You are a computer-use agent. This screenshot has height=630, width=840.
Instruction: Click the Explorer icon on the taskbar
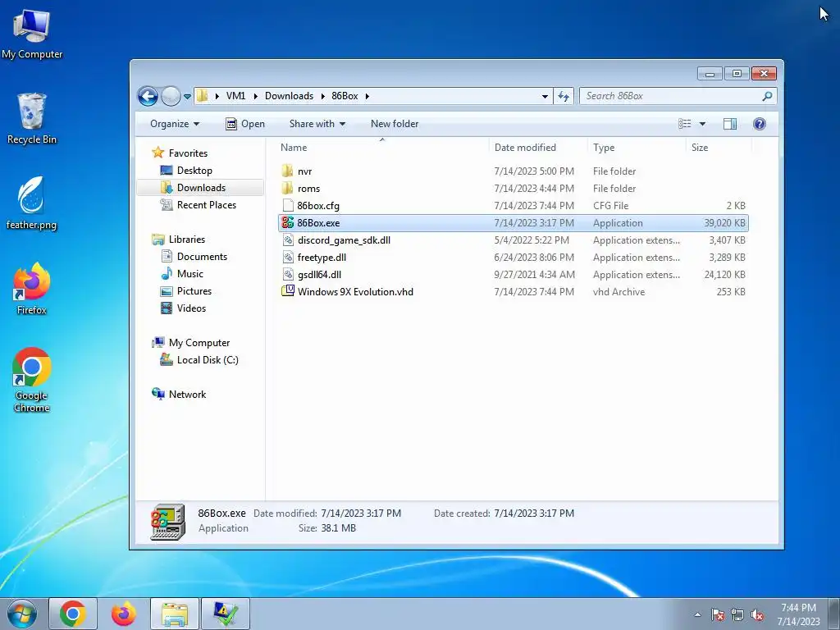pos(175,614)
